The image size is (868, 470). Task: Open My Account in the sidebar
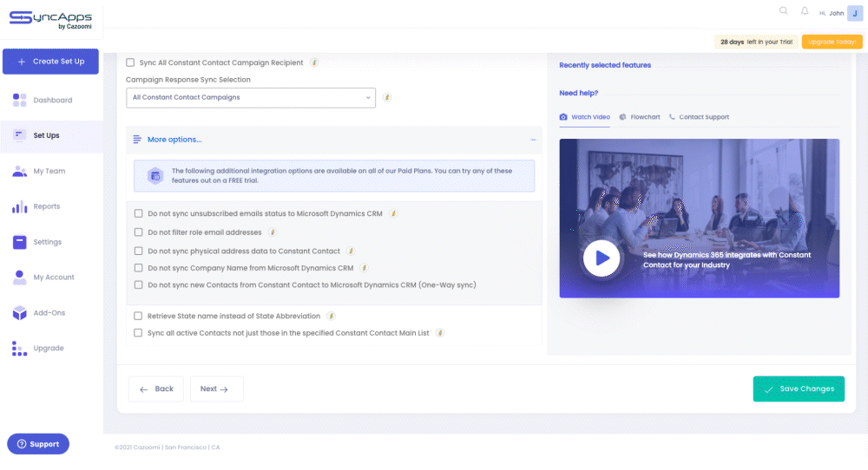pos(54,277)
